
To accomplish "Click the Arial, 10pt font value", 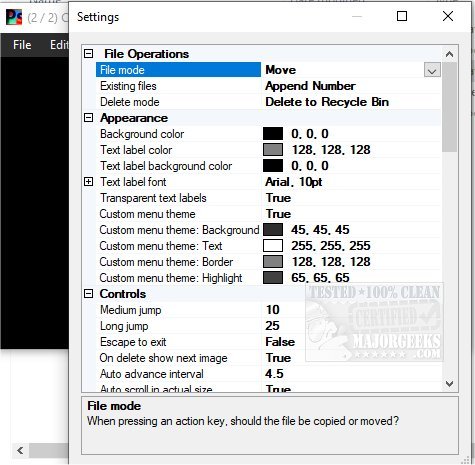I will click(x=294, y=182).
